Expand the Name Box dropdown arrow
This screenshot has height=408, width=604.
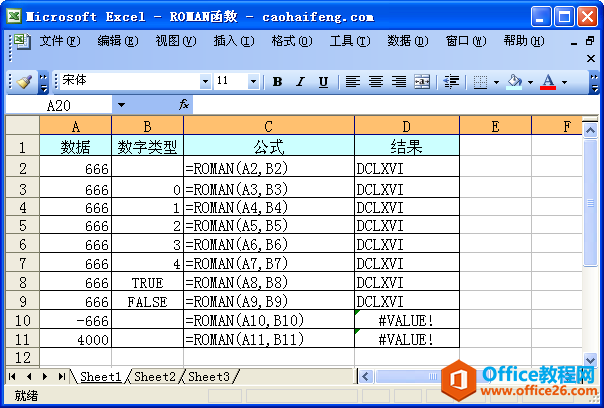pos(121,105)
